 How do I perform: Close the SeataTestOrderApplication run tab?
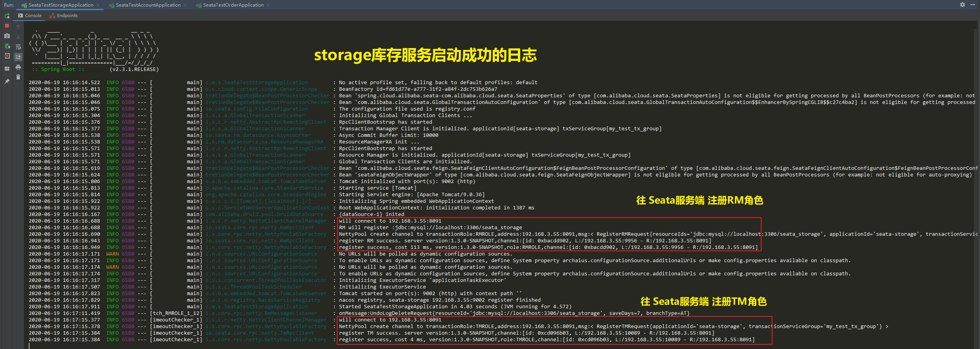268,5
